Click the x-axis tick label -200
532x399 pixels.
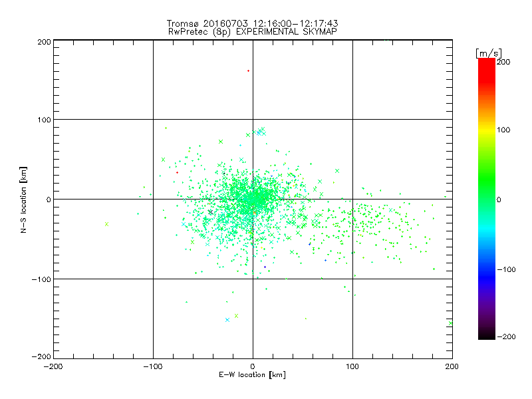pyautogui.click(x=53, y=366)
